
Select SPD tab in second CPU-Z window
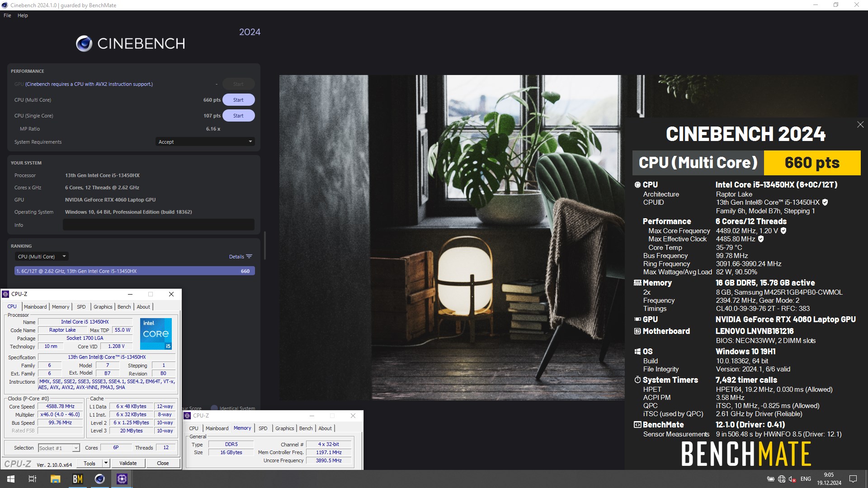coord(263,428)
